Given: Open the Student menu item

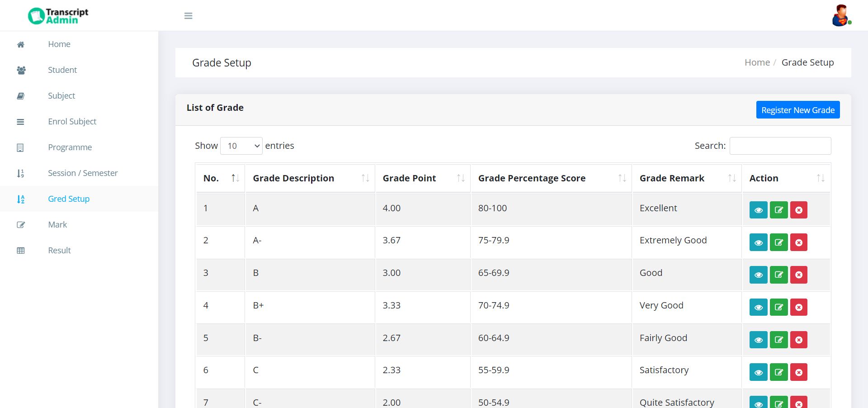Looking at the screenshot, I should pos(62,70).
